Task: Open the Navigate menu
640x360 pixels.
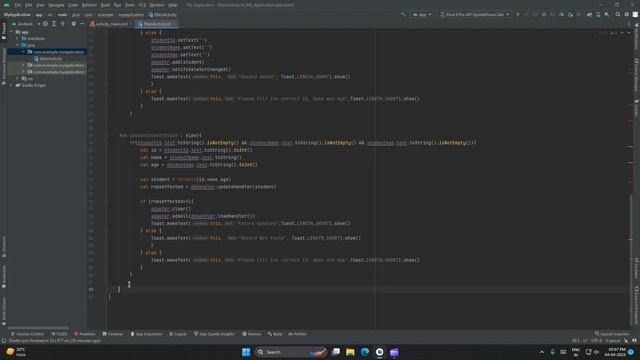Action: 56,5
